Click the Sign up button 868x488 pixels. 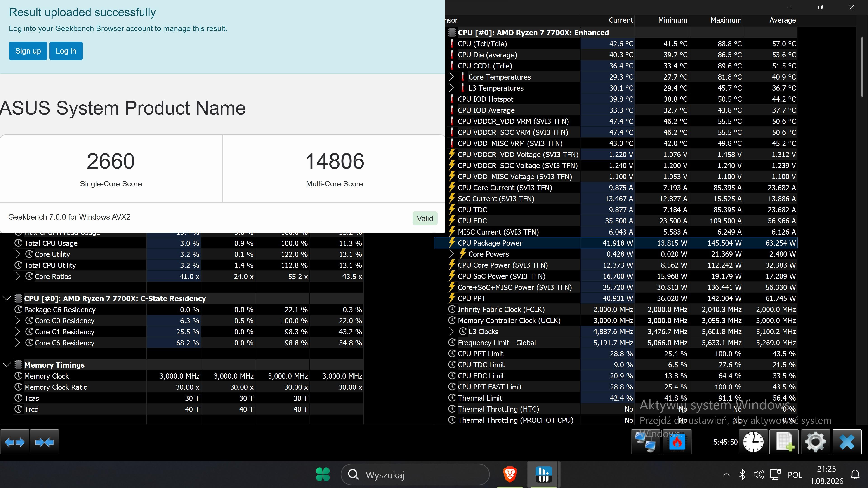click(28, 51)
